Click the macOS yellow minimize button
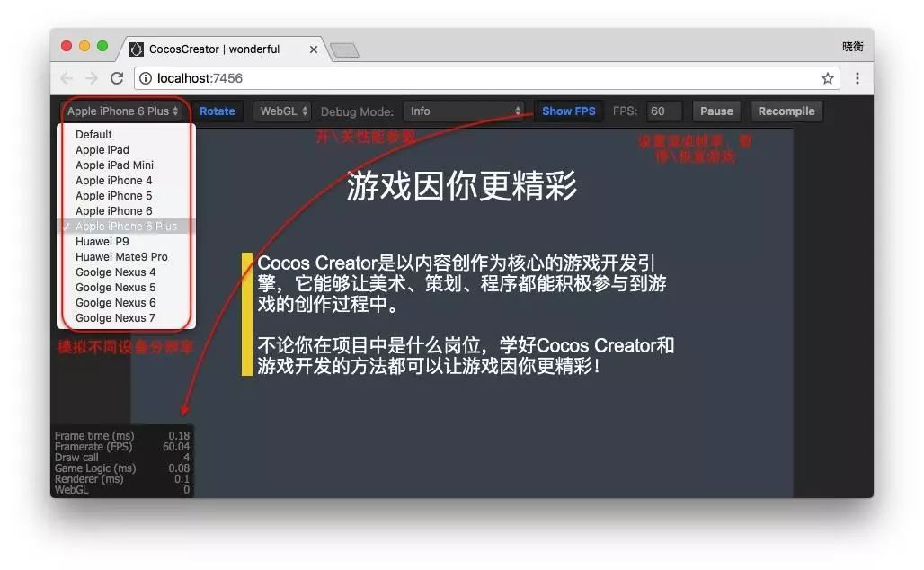Screen dimensions: 924x570 point(84,46)
